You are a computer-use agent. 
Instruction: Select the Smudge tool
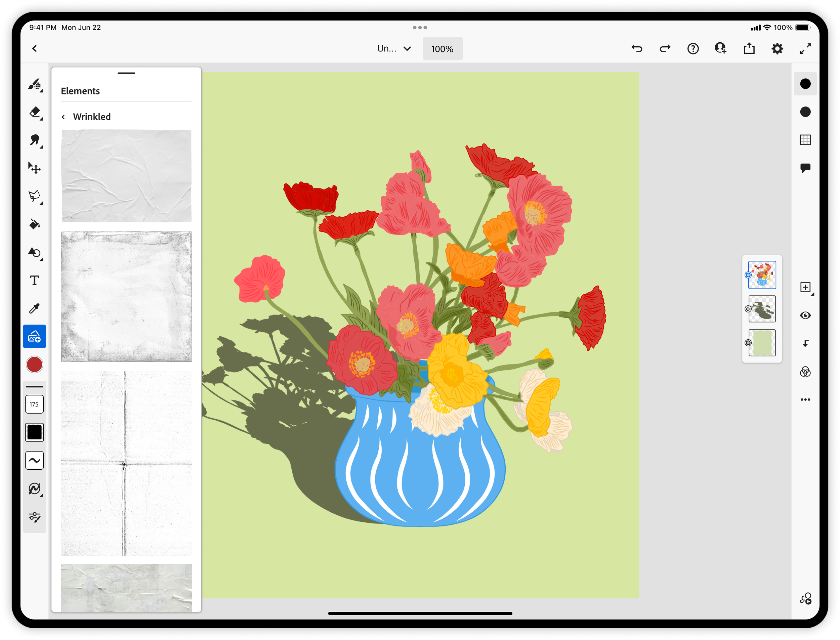point(35,140)
